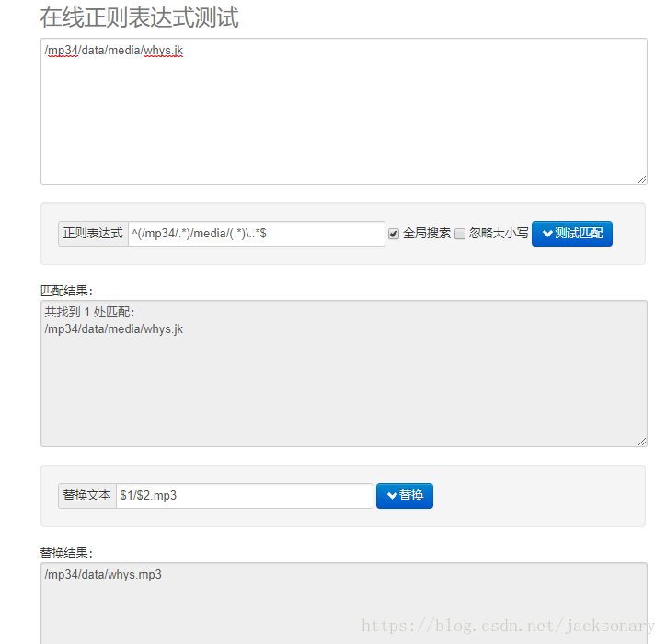The image size is (666, 644).
Task: Click the 替换文本 label addon
Action: click(x=87, y=495)
